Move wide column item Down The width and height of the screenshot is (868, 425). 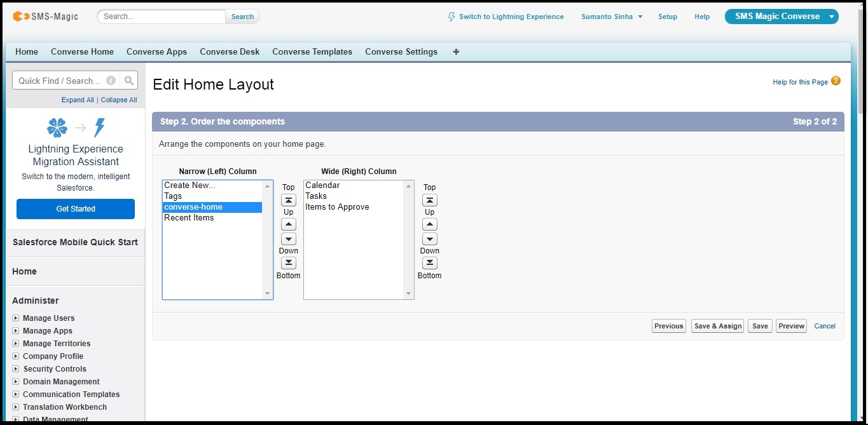(x=430, y=239)
